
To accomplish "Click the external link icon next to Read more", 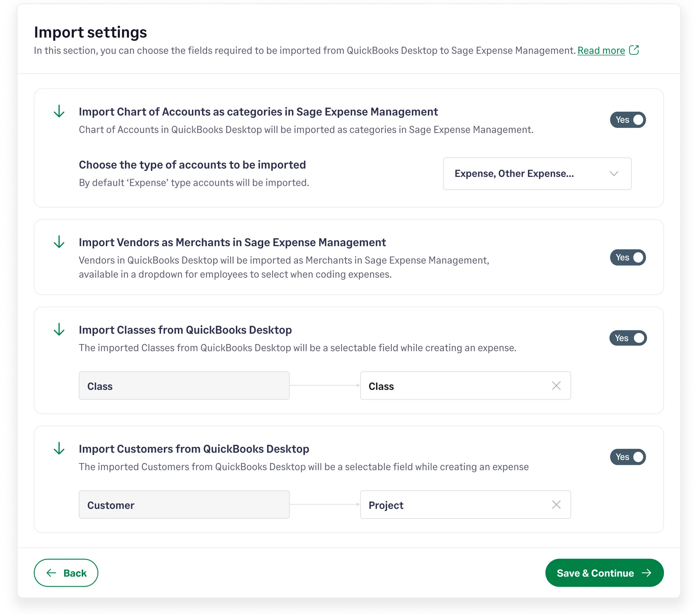I will (x=634, y=50).
